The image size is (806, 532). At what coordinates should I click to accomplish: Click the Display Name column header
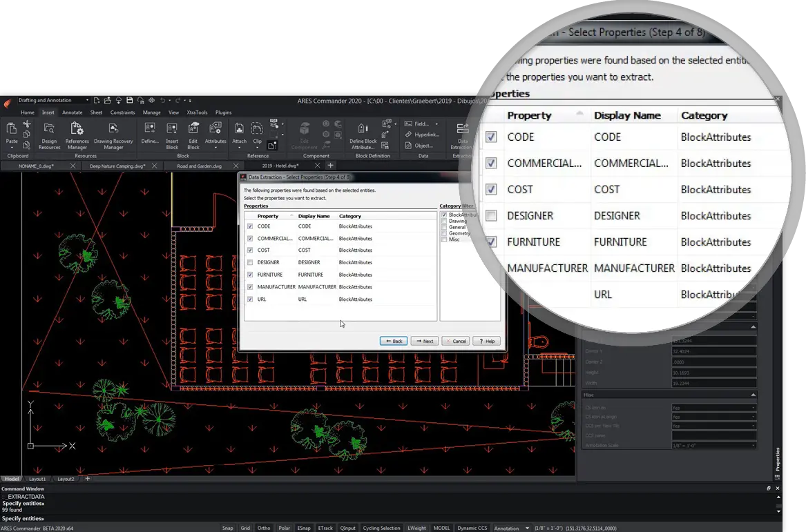click(x=314, y=216)
